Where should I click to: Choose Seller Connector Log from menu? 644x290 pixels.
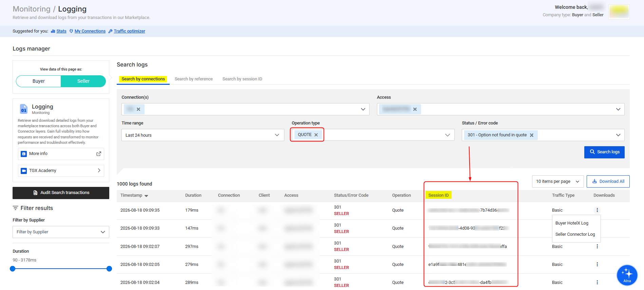575,234
